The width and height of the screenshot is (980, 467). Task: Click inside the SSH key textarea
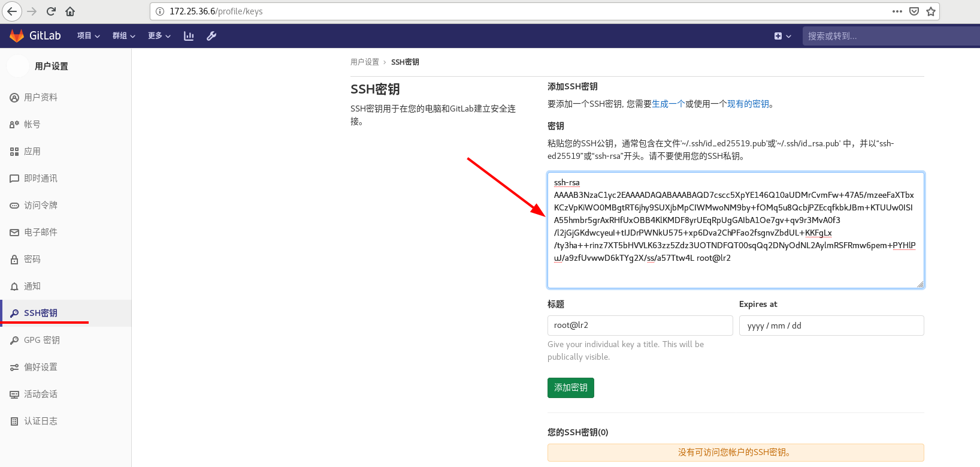click(x=736, y=230)
